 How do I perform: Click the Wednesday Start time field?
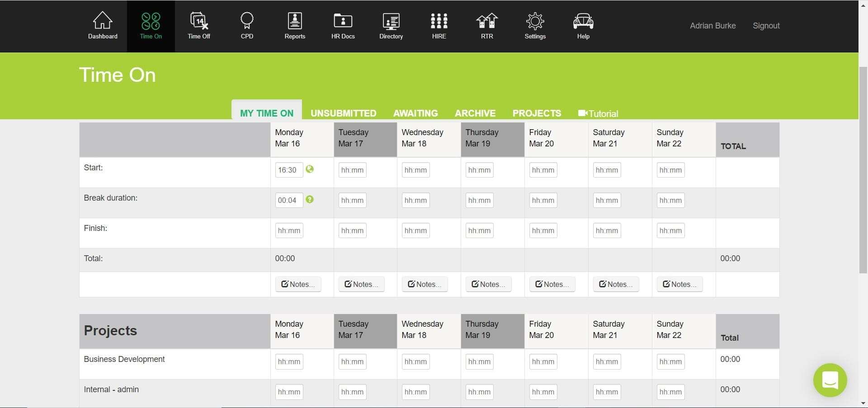tap(415, 170)
